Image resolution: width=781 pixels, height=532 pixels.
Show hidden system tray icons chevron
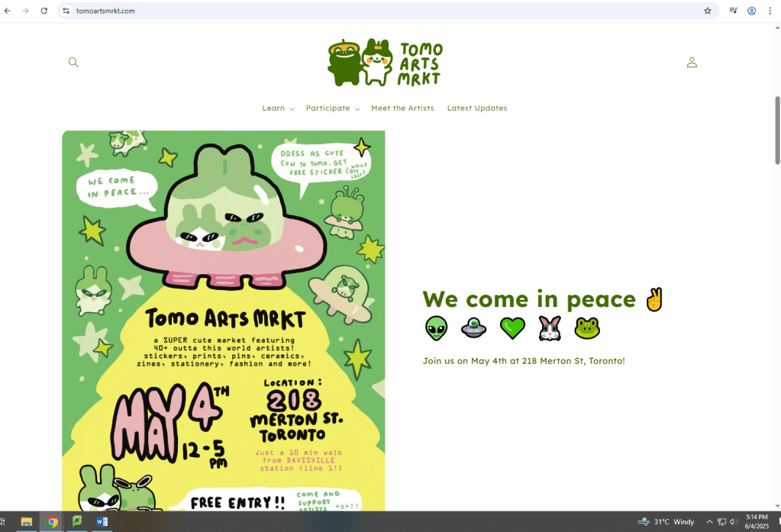[709, 522]
